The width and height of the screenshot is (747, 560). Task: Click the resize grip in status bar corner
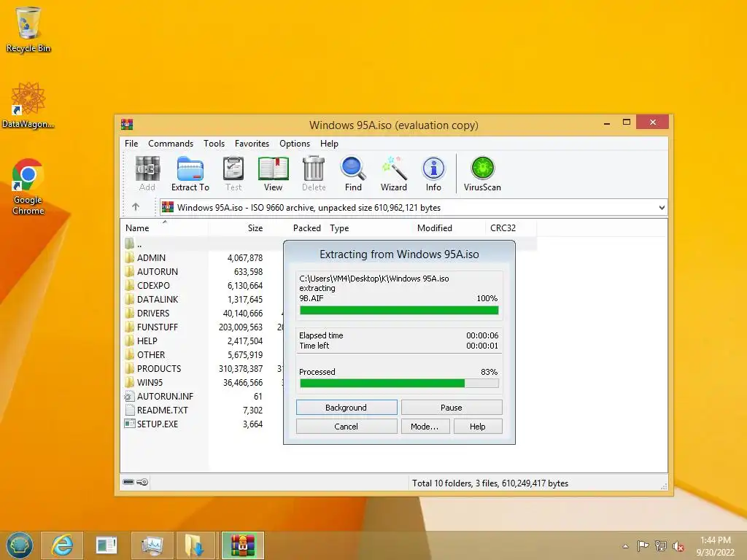pos(664,486)
